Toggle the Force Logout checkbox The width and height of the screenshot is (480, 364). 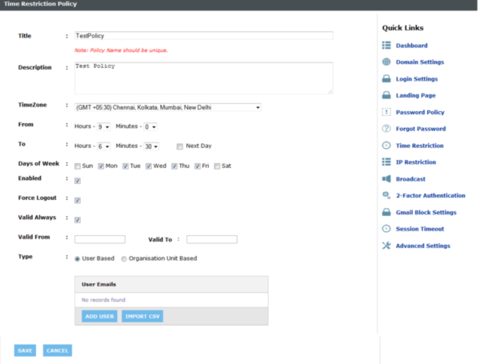point(78,200)
